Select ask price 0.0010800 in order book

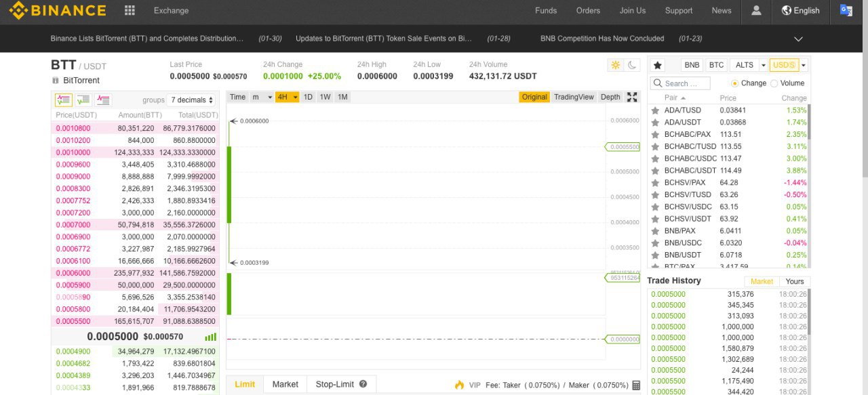coord(73,128)
